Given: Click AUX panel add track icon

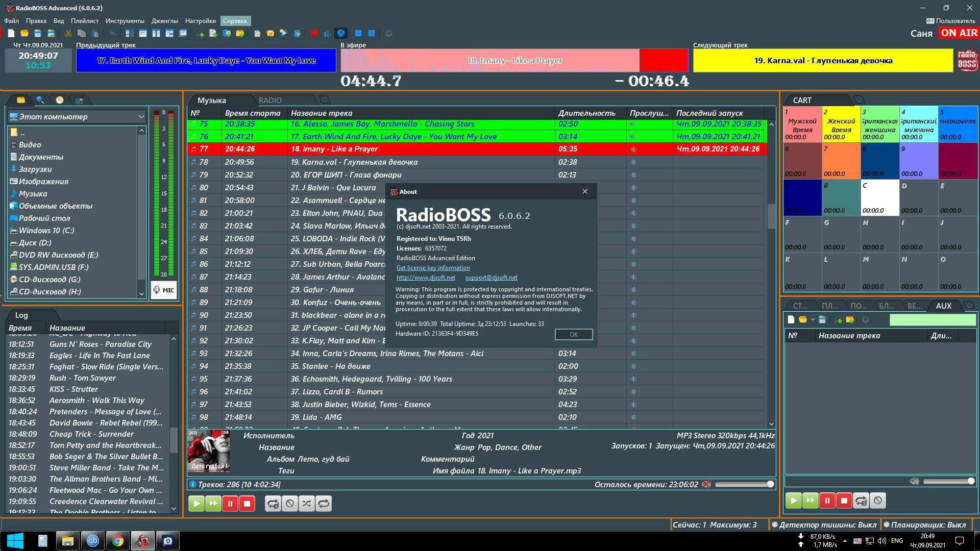Looking at the screenshot, I should pos(838,320).
